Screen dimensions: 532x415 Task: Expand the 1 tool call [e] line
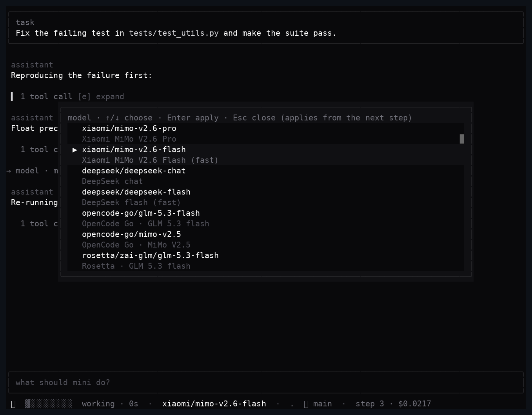pos(72,96)
